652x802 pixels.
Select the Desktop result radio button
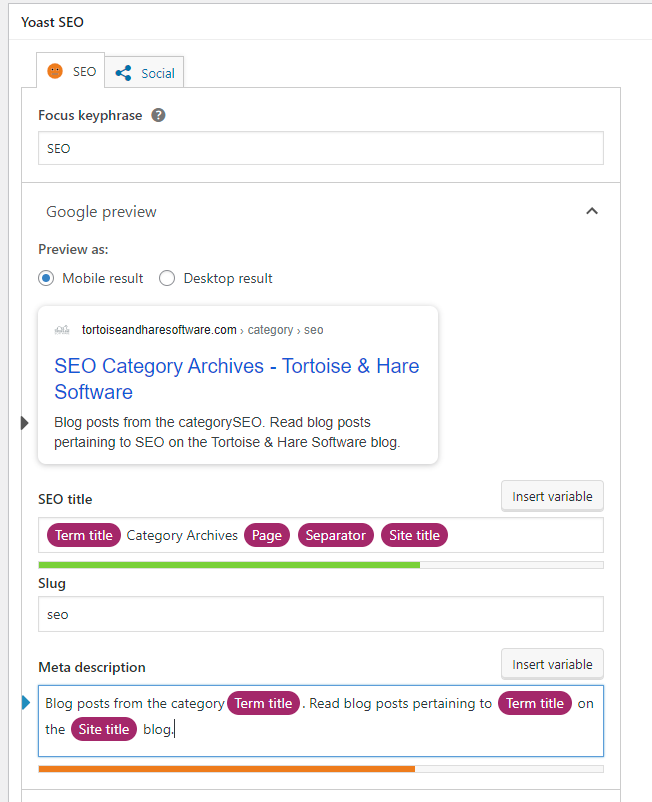pos(167,278)
